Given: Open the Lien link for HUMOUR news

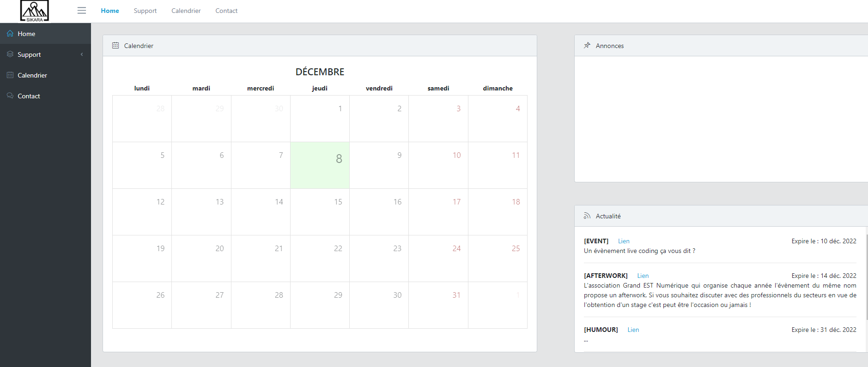Looking at the screenshot, I should 633,330.
